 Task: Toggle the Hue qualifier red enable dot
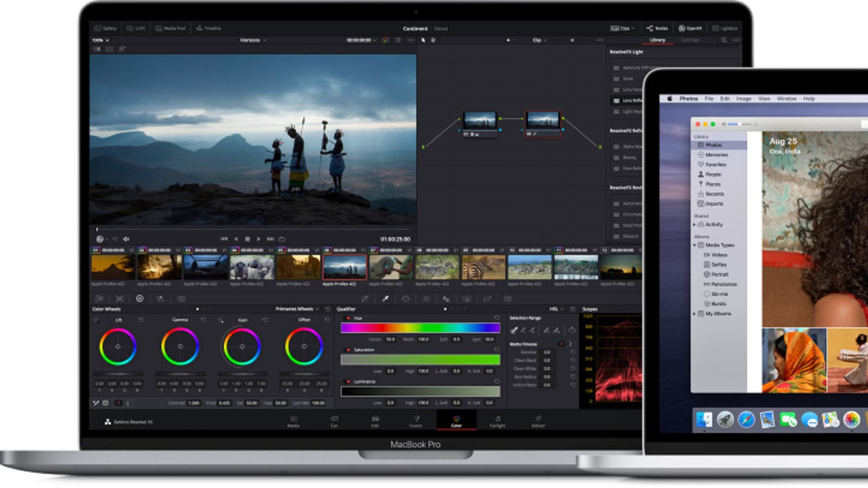348,318
